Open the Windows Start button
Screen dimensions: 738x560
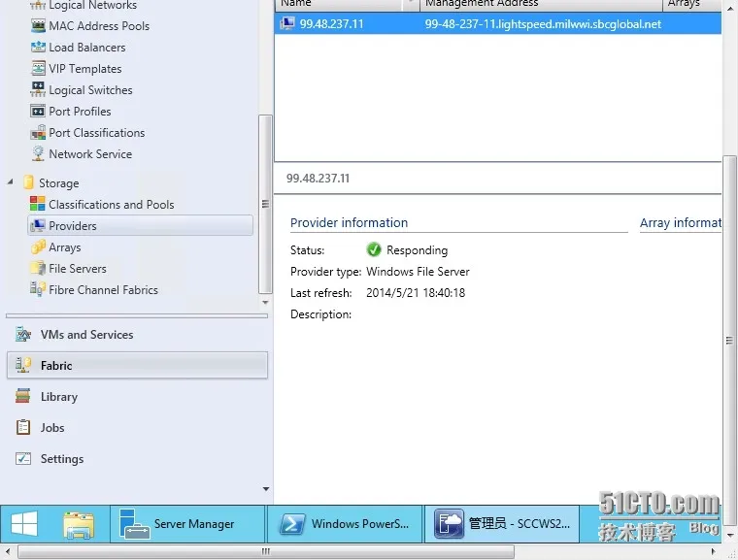point(24,524)
